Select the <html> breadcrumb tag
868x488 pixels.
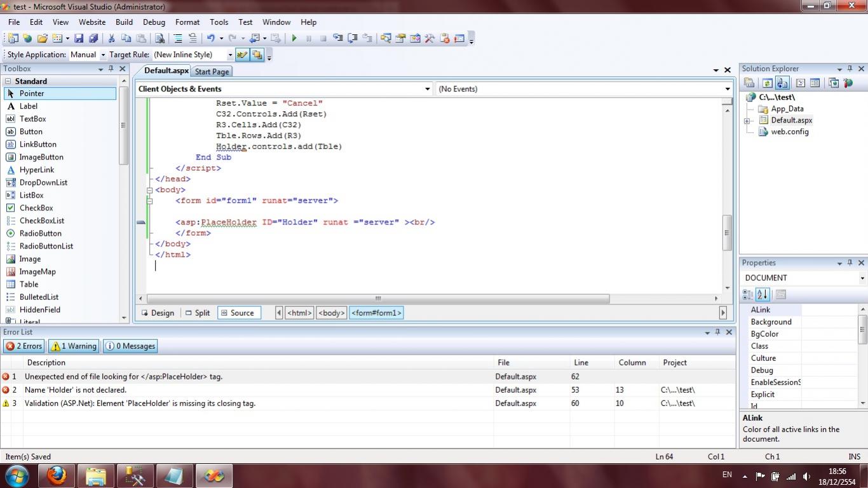pyautogui.click(x=299, y=313)
